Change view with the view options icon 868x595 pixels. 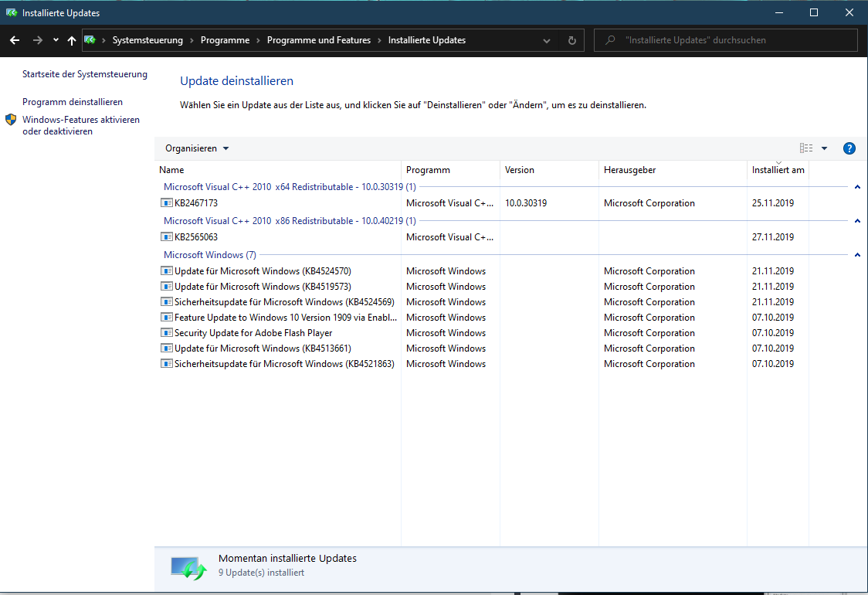tap(806, 148)
